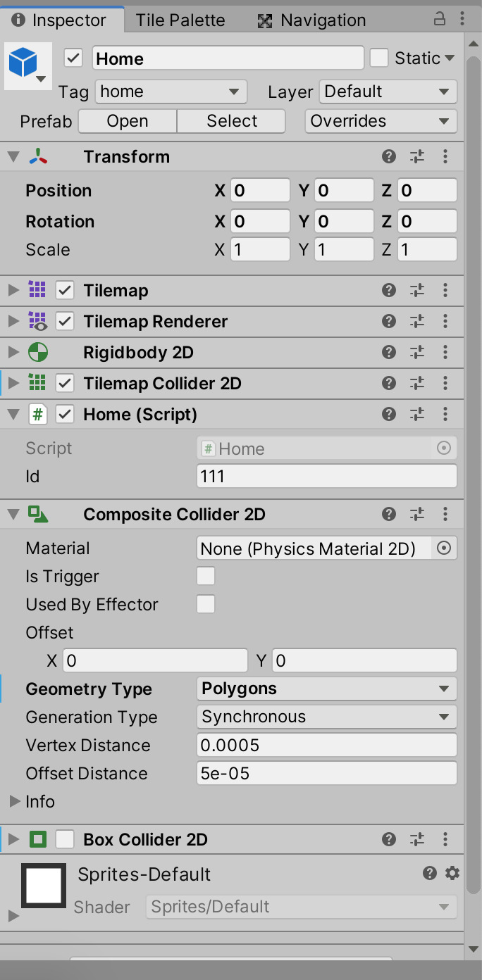Click the GameObject cube icon

[23, 64]
